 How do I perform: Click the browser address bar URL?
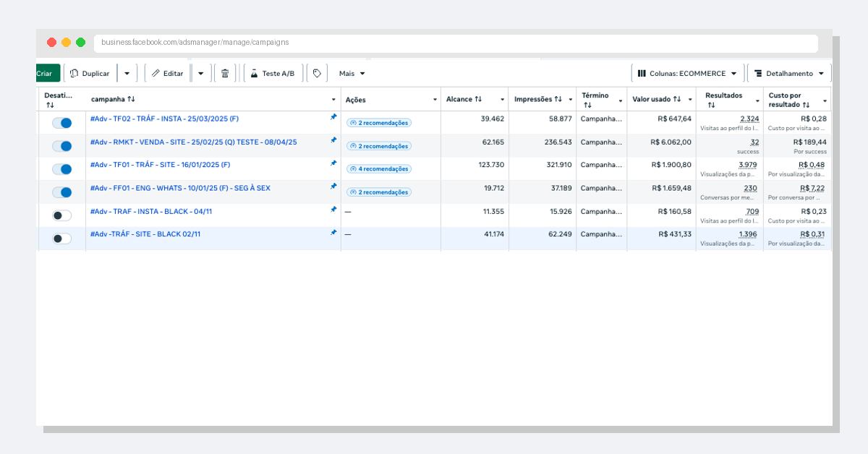[x=195, y=43]
